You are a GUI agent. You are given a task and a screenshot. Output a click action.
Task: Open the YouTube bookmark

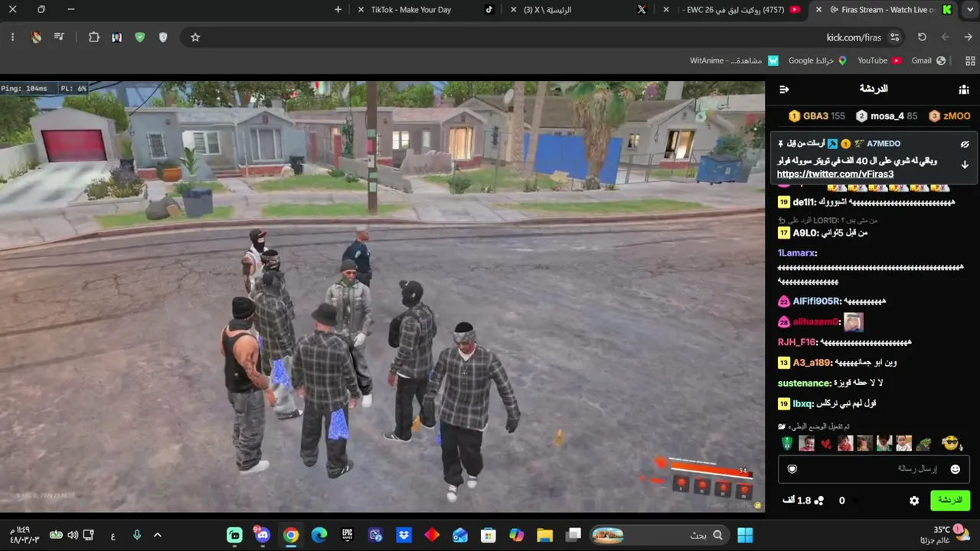[879, 60]
